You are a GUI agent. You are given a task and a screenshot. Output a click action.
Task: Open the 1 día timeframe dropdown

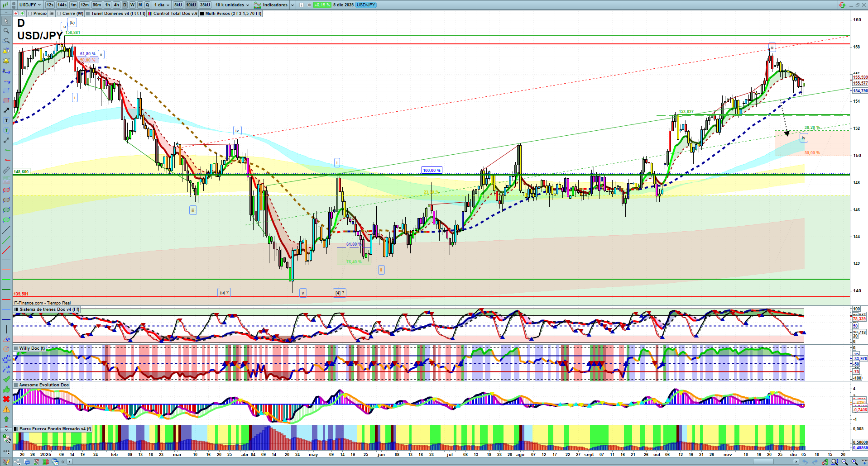coord(162,5)
